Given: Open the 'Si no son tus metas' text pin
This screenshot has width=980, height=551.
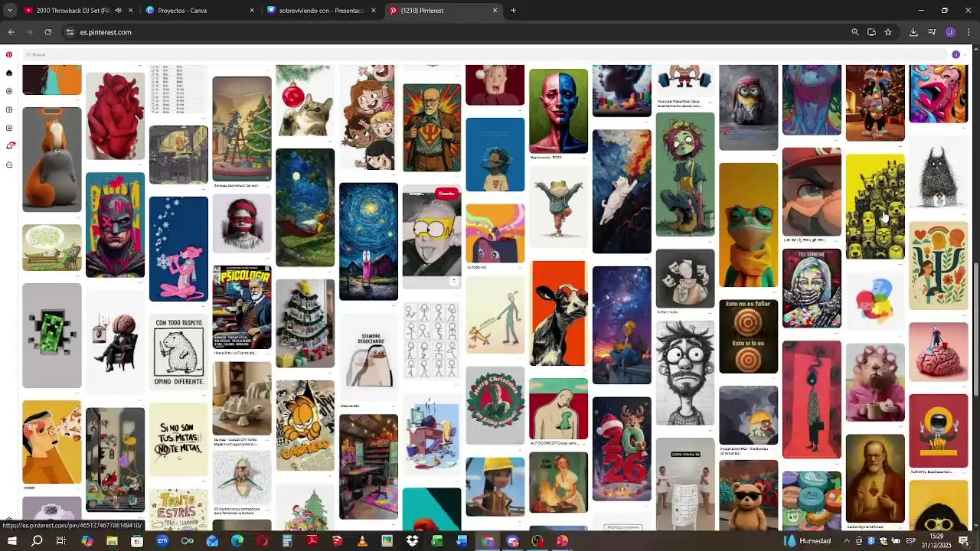Looking at the screenshot, I should tap(178, 440).
